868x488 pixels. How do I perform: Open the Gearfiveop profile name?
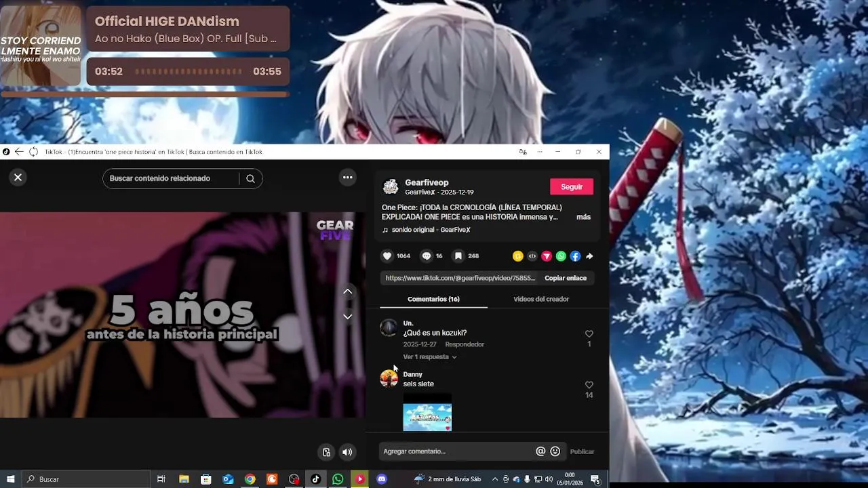(427, 182)
